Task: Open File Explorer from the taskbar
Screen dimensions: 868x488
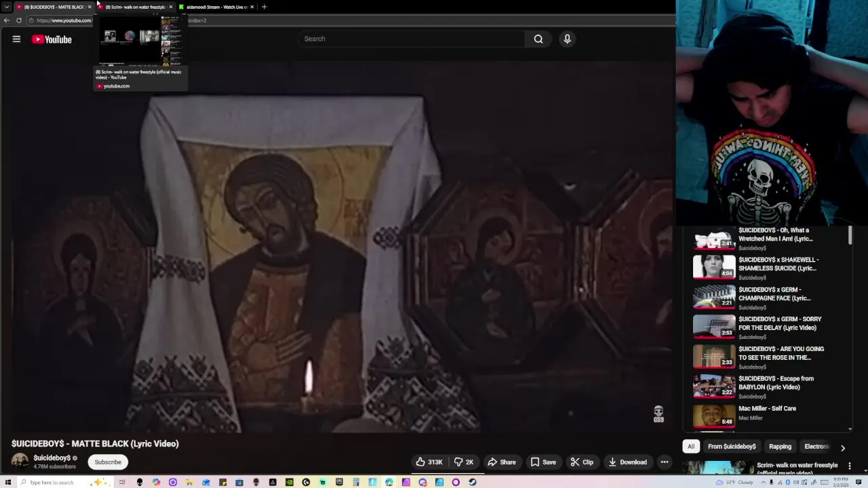Action: click(189, 482)
